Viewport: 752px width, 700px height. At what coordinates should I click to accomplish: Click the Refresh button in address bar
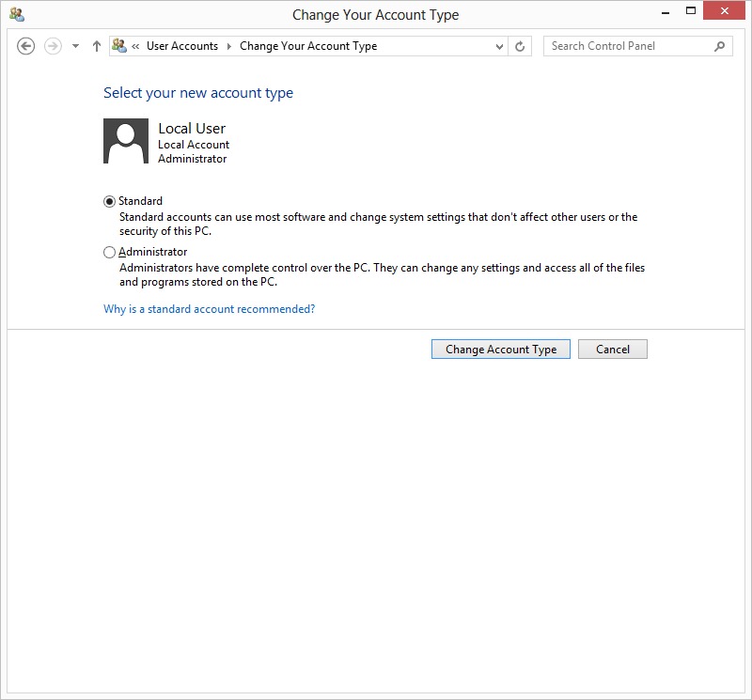tap(522, 46)
